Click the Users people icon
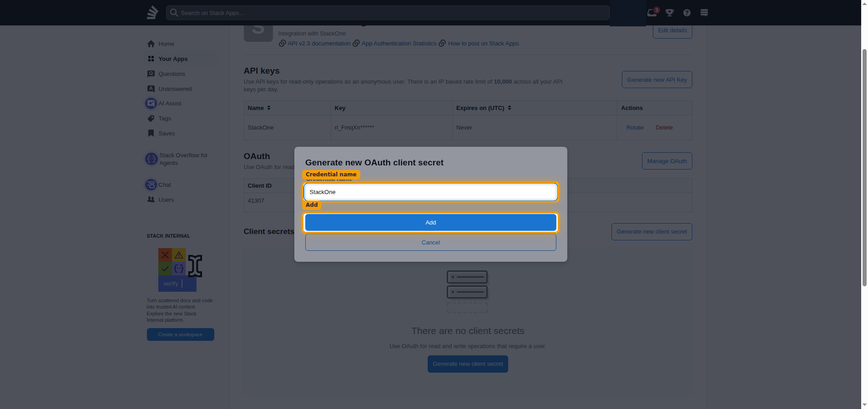This screenshot has height=409, width=868. [x=151, y=200]
